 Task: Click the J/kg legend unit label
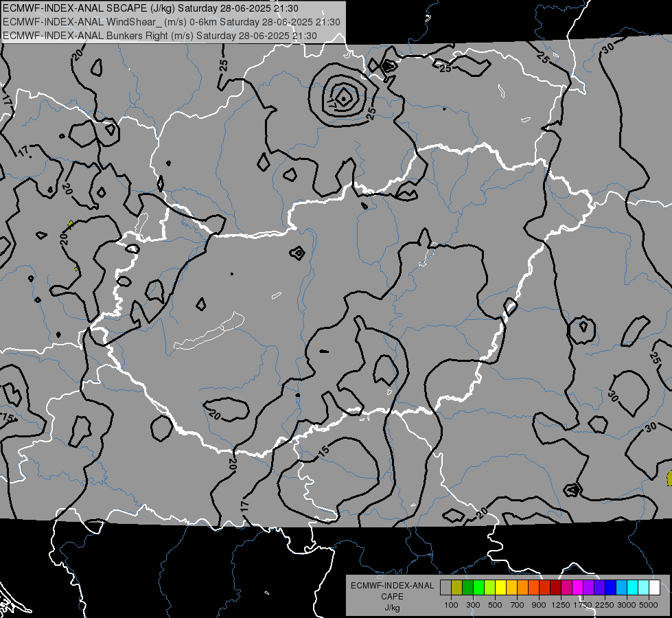tap(392, 608)
